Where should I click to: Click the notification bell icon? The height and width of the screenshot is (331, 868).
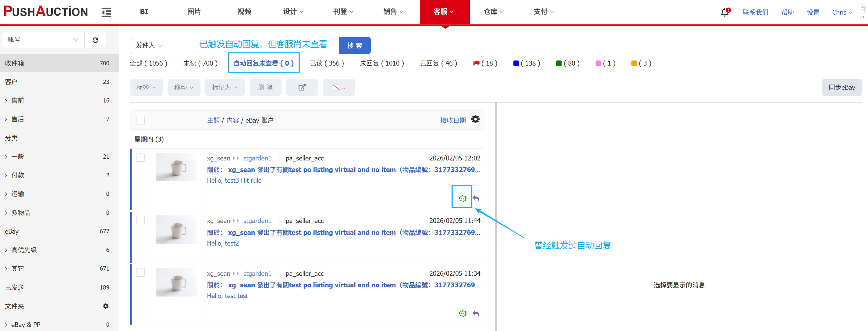[725, 13]
